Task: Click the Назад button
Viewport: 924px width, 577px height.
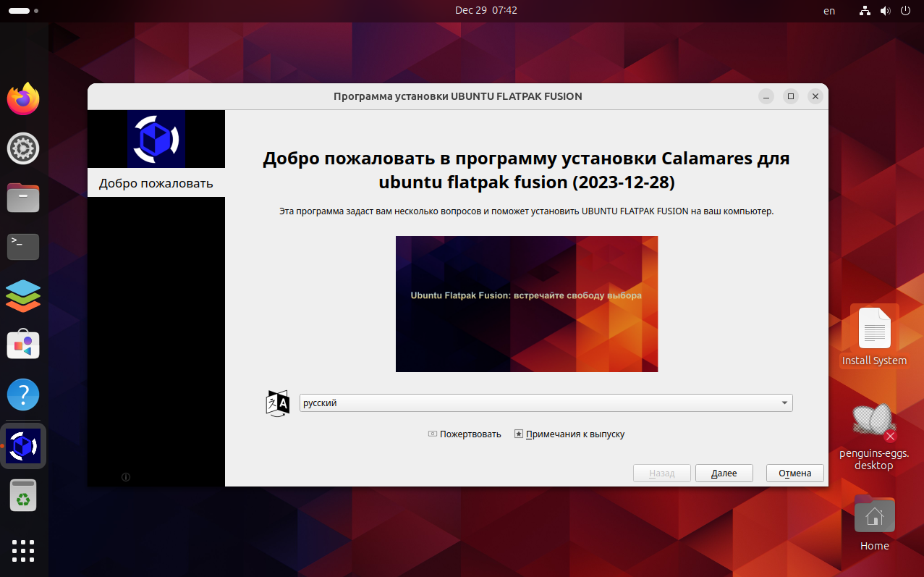Action: point(662,473)
